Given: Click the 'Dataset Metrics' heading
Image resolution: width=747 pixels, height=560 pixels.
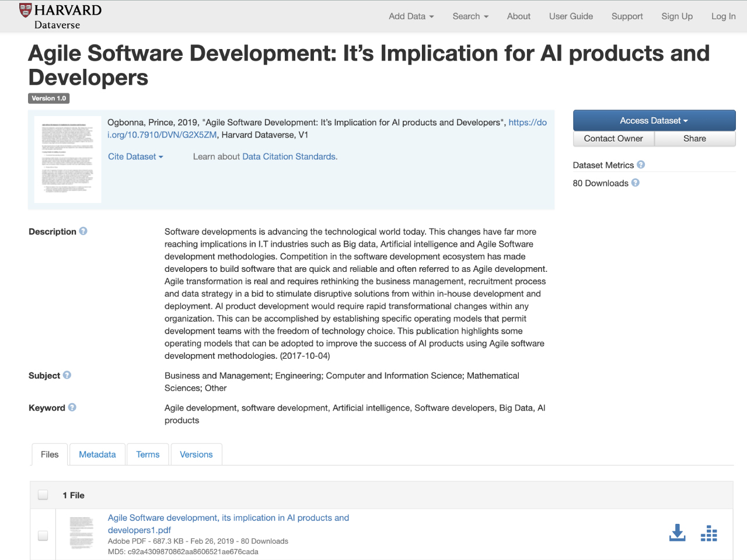Looking at the screenshot, I should [603, 165].
